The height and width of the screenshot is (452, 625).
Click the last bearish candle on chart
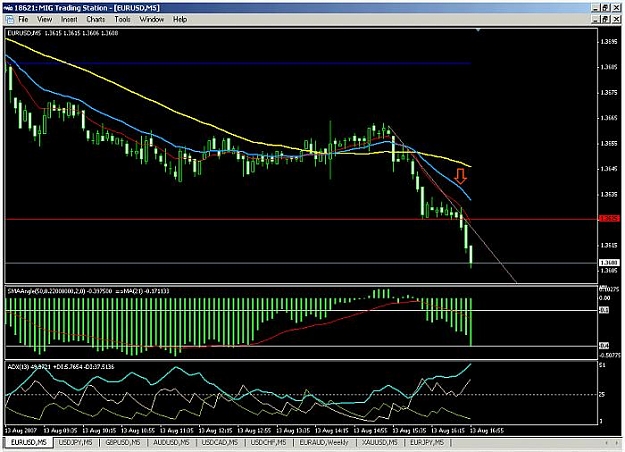pos(471,256)
